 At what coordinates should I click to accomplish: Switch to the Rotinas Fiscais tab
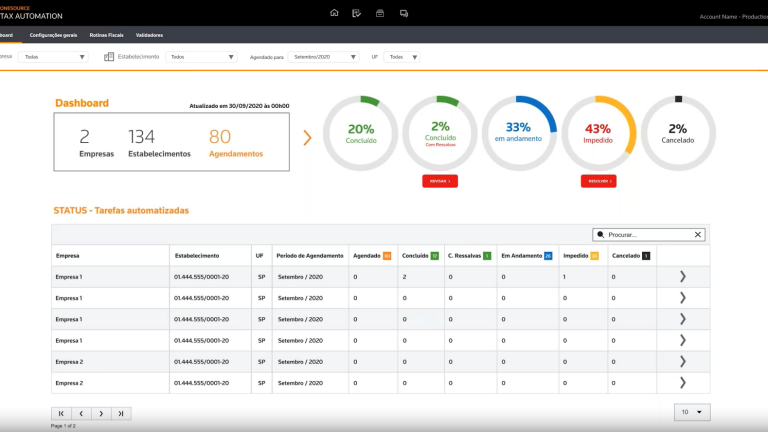(x=106, y=35)
